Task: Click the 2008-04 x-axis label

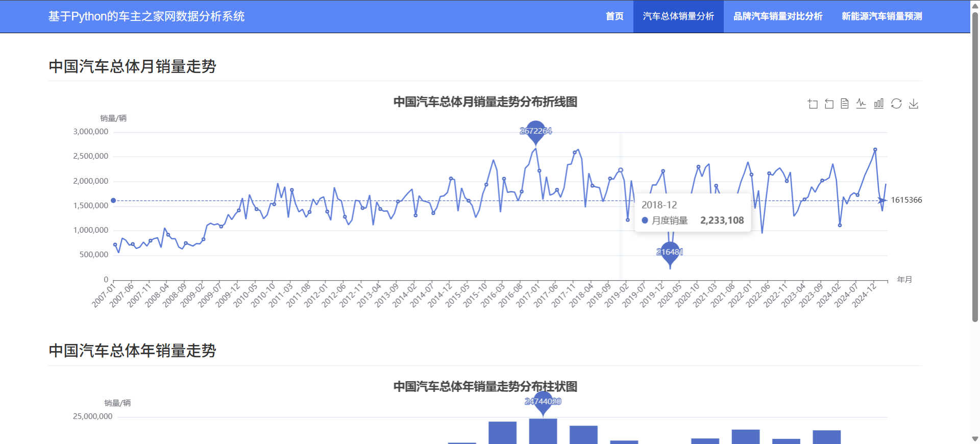Action: pos(157,295)
